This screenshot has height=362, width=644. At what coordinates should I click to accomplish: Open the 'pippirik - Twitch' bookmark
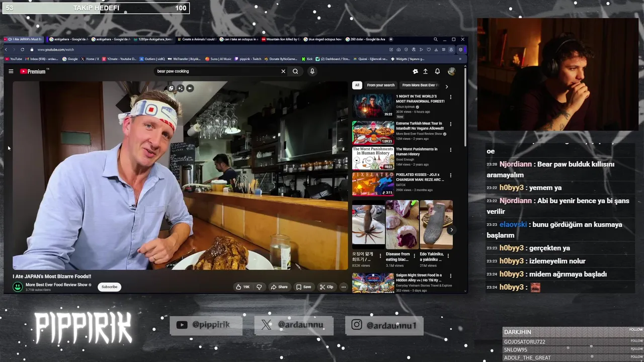247,59
